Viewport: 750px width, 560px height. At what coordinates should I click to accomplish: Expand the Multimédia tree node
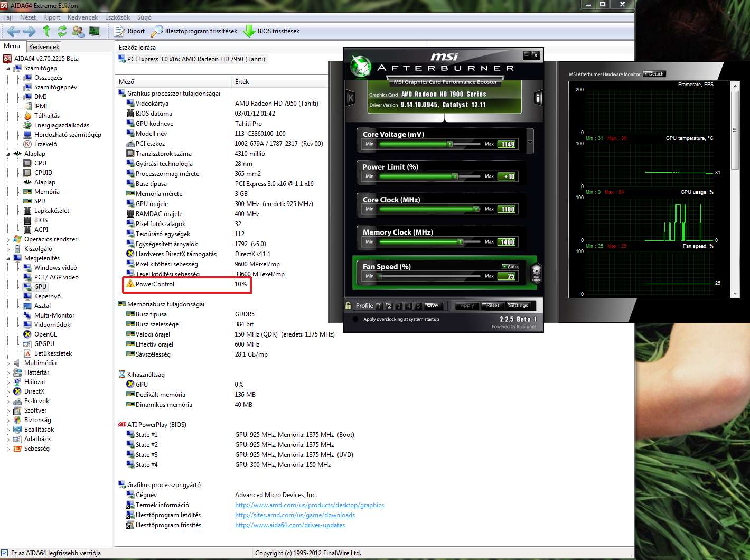(x=8, y=363)
